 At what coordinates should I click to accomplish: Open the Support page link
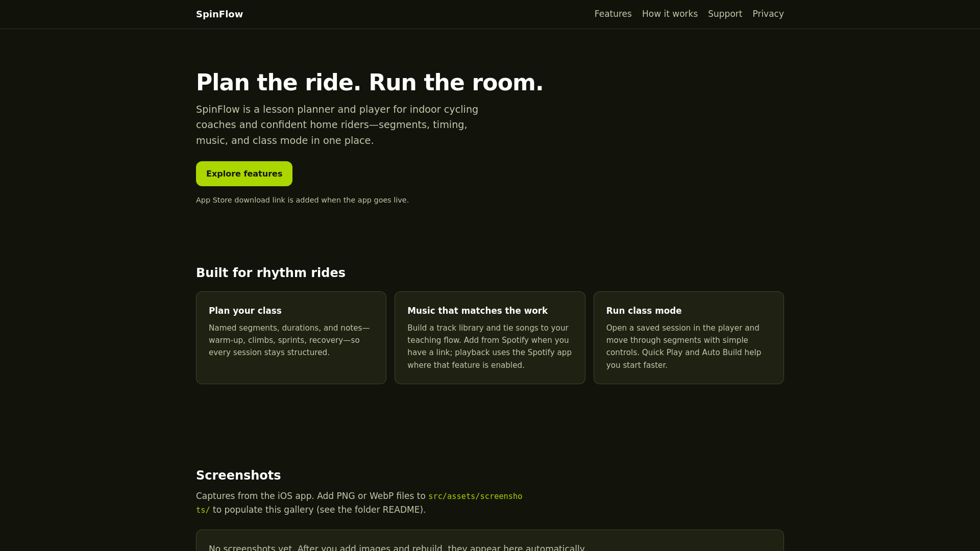725,14
